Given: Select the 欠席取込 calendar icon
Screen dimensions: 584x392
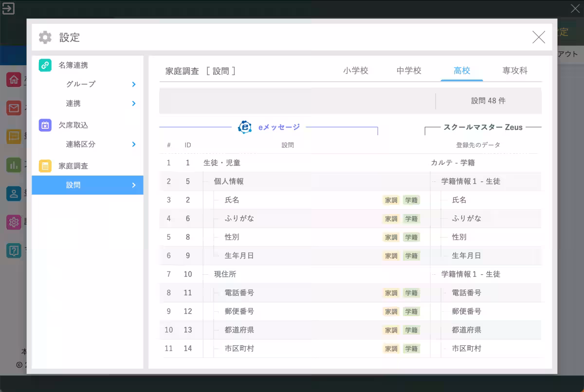Looking at the screenshot, I should pyautogui.click(x=45, y=125).
